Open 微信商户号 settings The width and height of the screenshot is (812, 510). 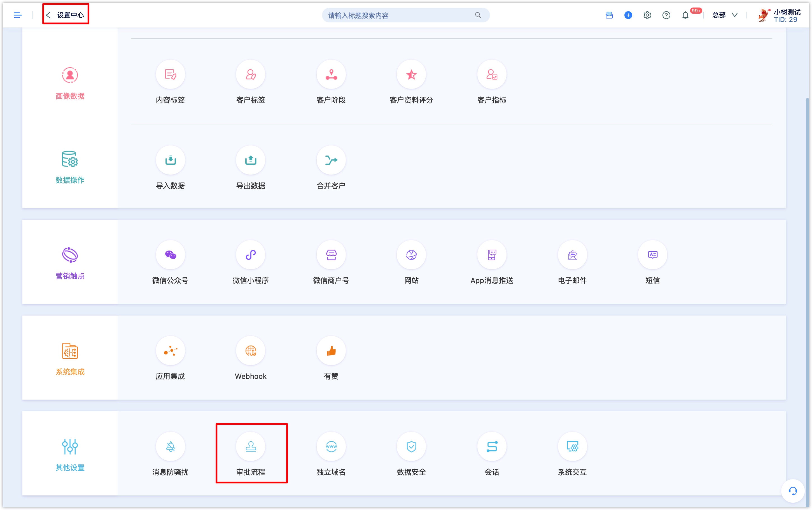coord(331,262)
